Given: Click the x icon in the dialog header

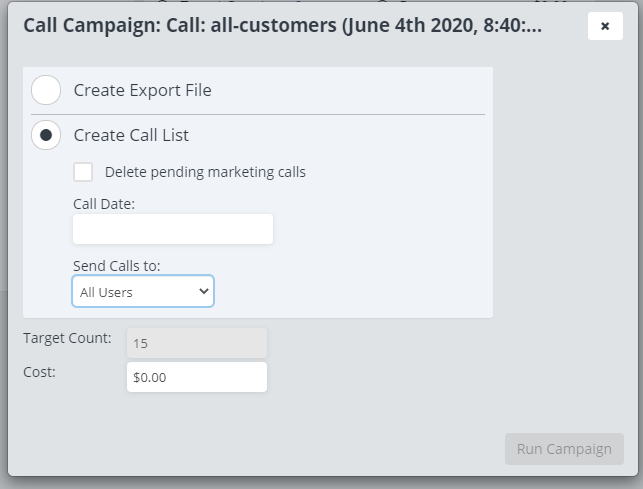Looking at the screenshot, I should pos(605,26).
